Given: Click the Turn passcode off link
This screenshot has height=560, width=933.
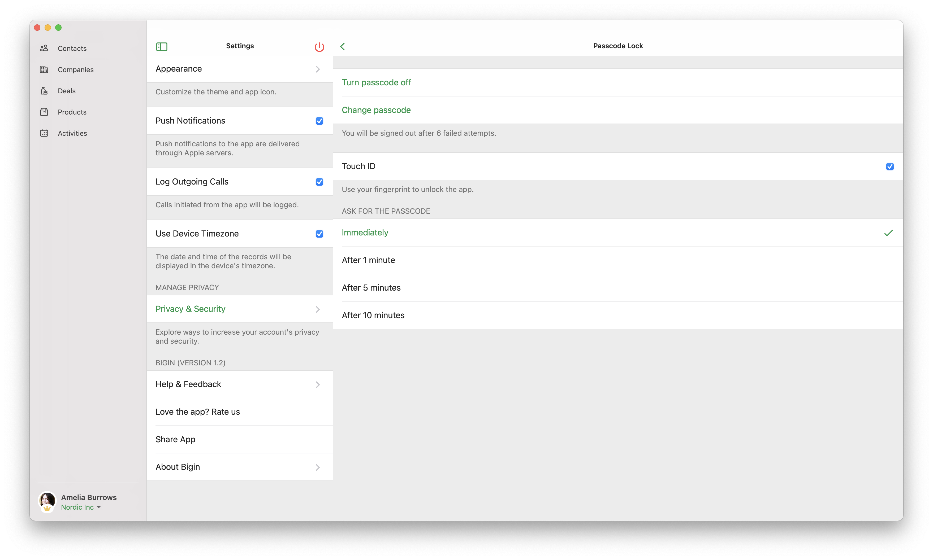Looking at the screenshot, I should (x=376, y=83).
